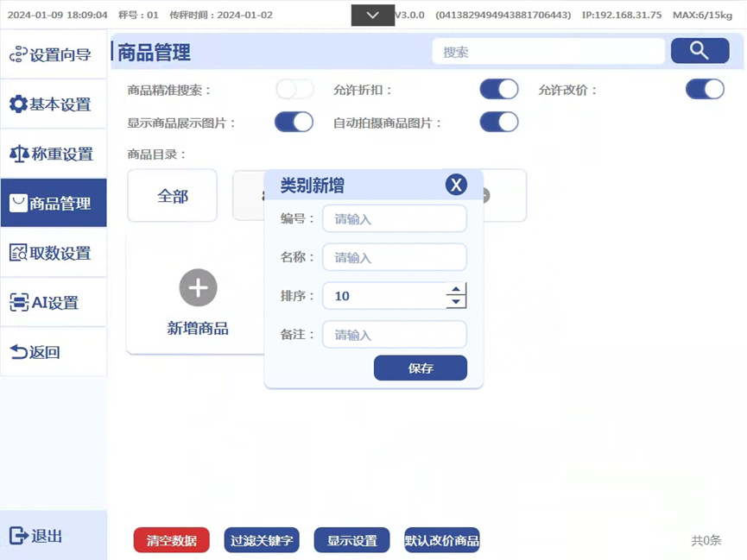Expand the top bar dropdown chevron
Viewport: 747px width, 560px height.
coord(373,16)
